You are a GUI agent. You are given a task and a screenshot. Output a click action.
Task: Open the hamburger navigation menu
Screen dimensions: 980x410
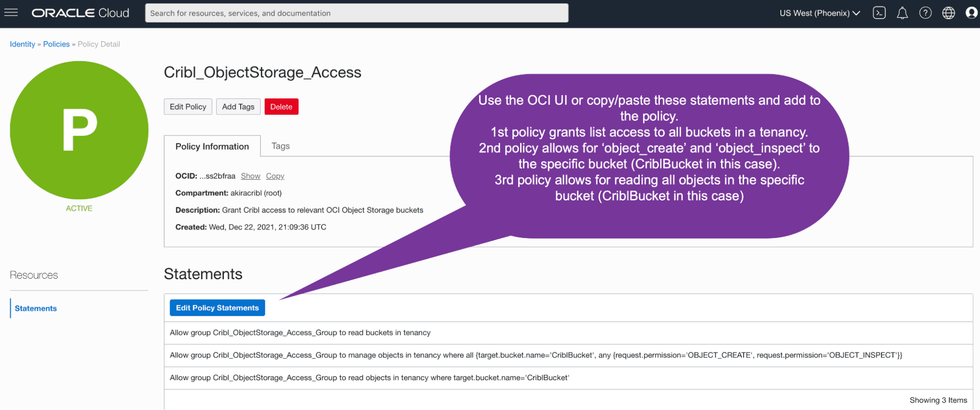coord(11,13)
